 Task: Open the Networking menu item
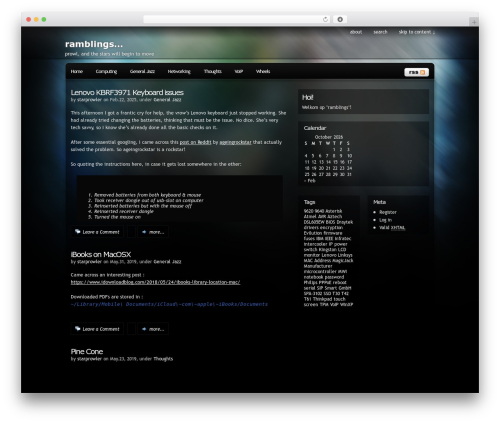pos(179,71)
